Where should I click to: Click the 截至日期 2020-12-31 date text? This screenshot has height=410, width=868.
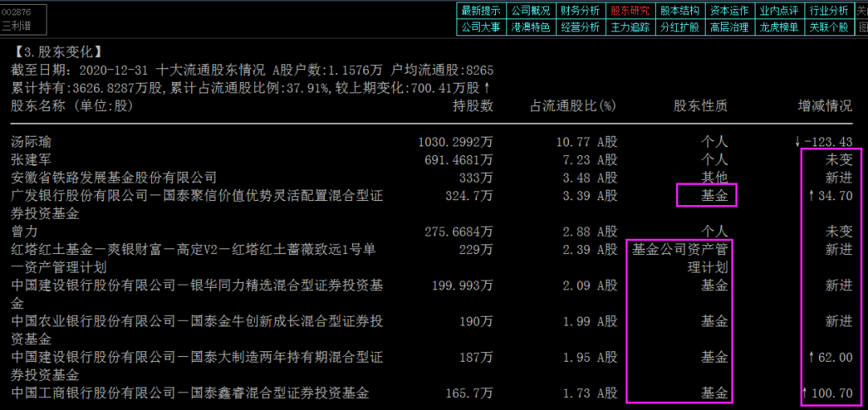[x=80, y=71]
